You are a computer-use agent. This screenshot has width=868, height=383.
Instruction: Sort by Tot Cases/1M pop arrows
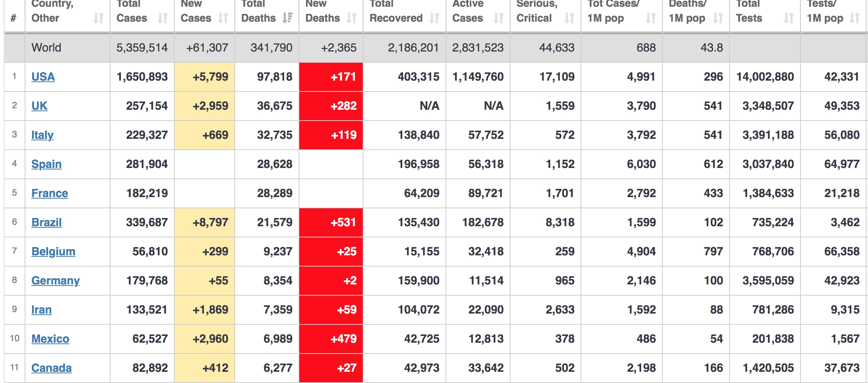(651, 18)
